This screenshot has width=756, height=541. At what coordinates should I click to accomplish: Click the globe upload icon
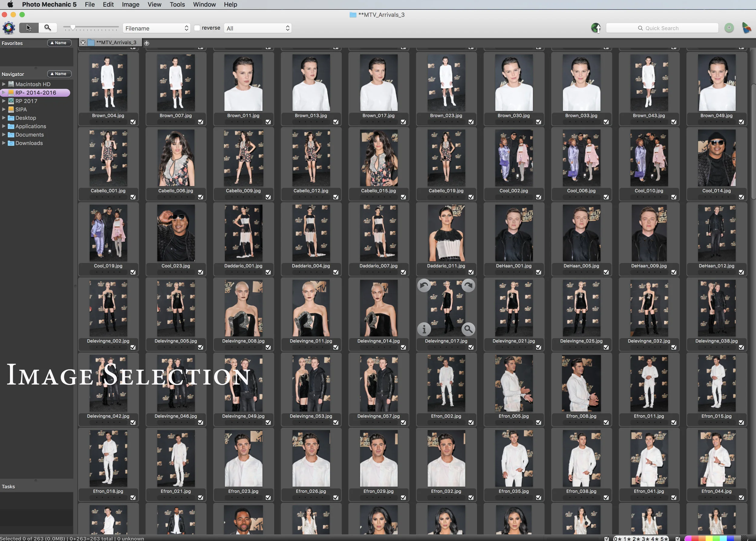(x=596, y=28)
